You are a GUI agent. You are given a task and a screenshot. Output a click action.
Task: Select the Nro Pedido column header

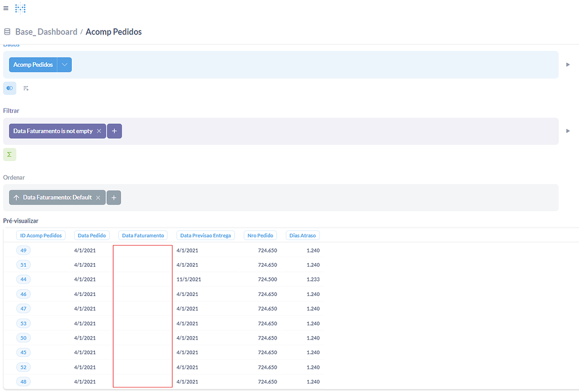pyautogui.click(x=260, y=235)
